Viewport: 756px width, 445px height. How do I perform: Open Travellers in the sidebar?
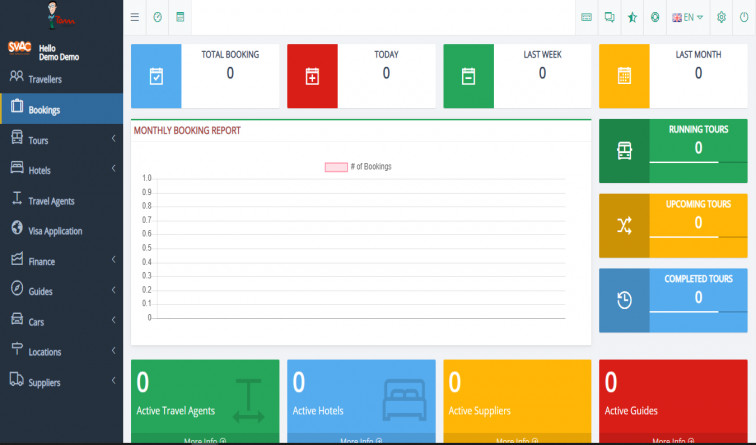pyautogui.click(x=61, y=79)
